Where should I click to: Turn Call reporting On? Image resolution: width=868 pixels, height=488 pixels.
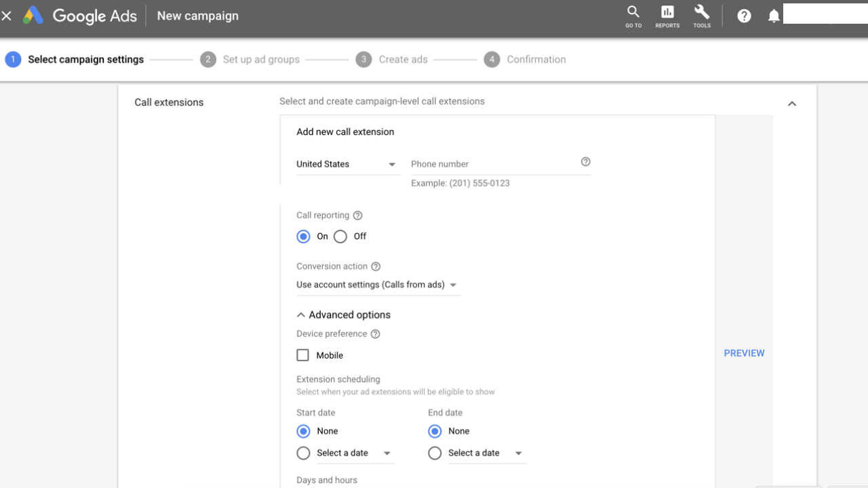click(x=303, y=237)
